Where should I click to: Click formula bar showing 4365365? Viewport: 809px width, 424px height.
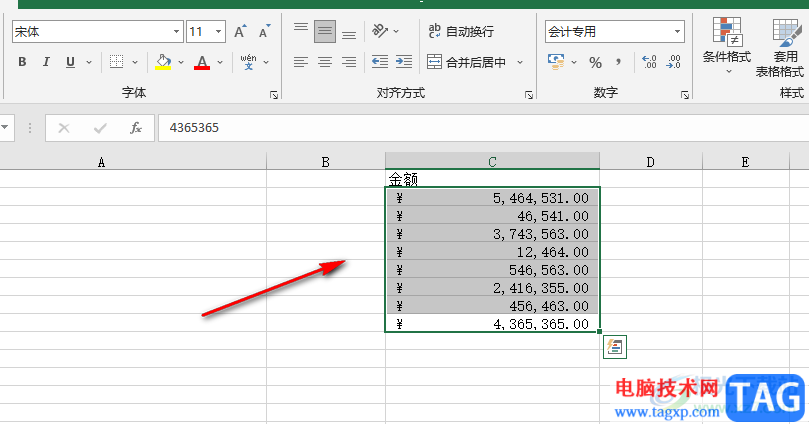(483, 128)
